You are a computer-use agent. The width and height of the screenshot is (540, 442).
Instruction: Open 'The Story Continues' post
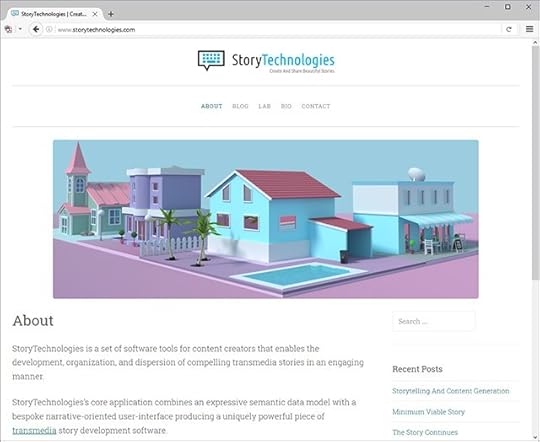pyautogui.click(x=425, y=432)
